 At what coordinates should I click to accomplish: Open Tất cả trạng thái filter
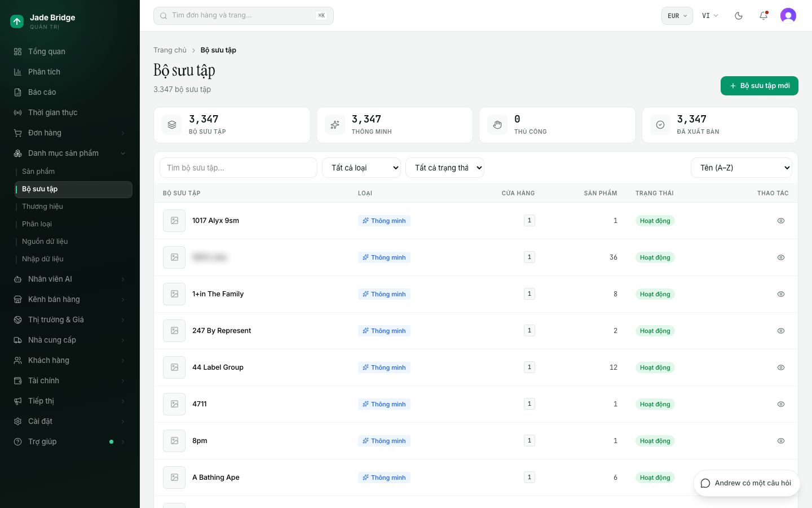tap(445, 168)
